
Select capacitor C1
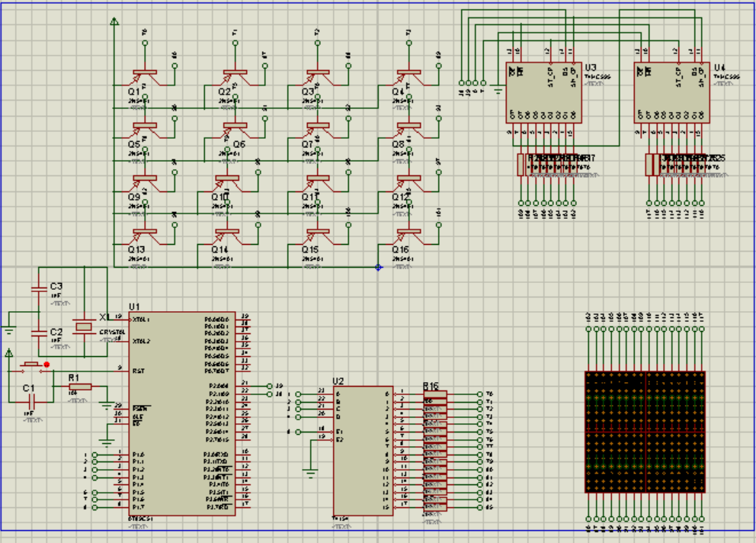pyautogui.click(x=31, y=400)
